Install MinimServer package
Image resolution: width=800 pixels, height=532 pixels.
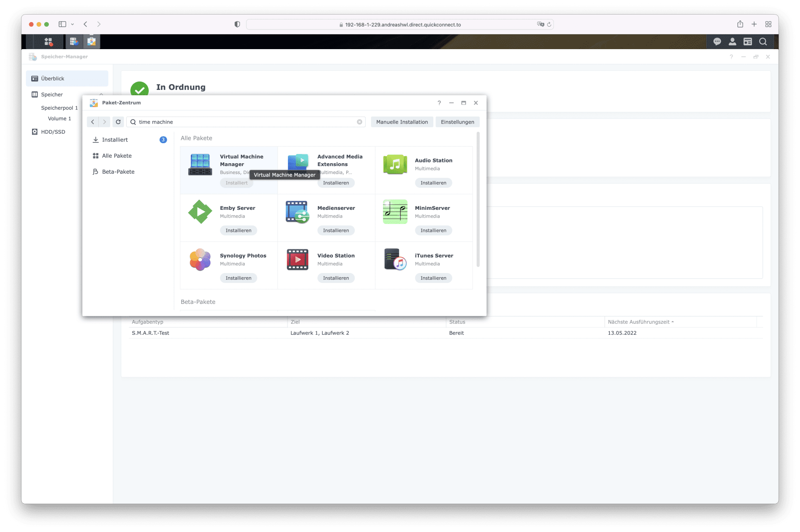pos(433,231)
